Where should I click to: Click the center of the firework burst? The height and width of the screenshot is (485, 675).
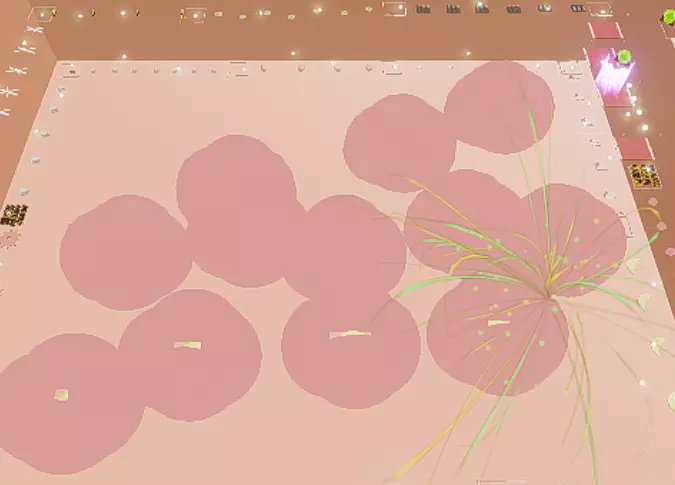click(x=549, y=294)
